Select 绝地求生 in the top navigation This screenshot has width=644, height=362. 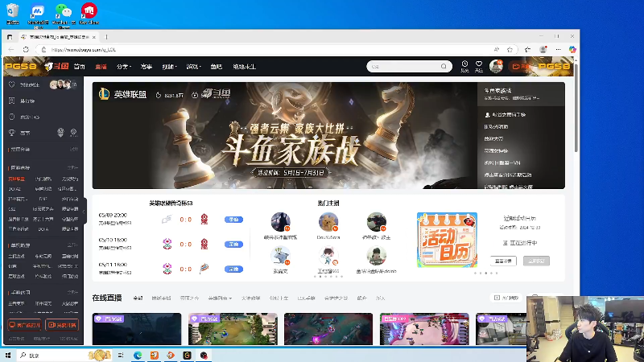pos(245,67)
